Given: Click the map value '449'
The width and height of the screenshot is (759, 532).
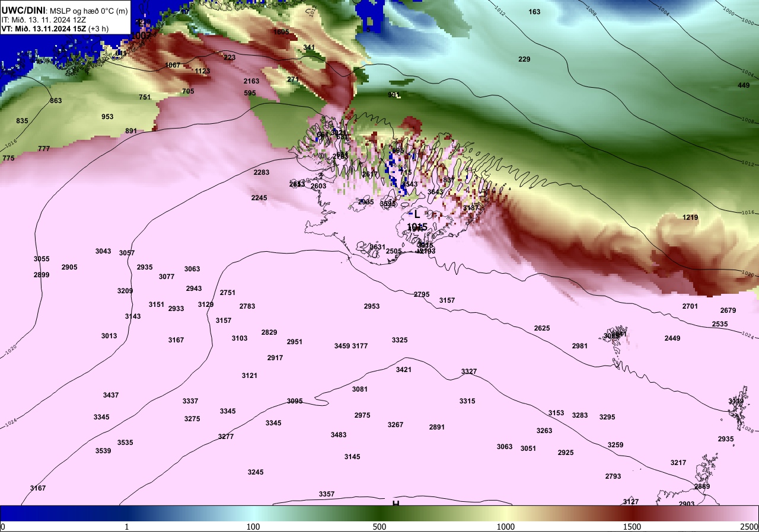Looking at the screenshot, I should point(744,85).
